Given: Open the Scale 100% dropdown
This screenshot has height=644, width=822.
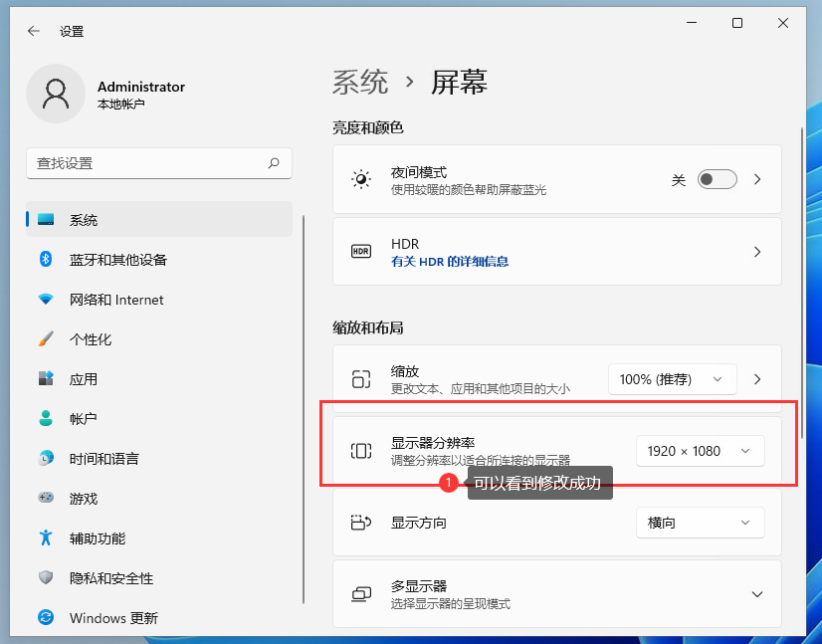Looking at the screenshot, I should pyautogui.click(x=672, y=379).
